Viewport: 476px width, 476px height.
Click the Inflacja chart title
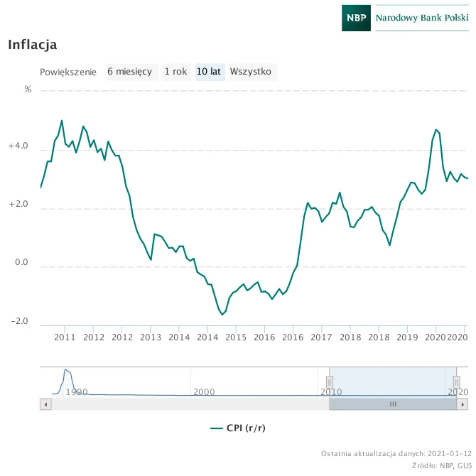(33, 45)
